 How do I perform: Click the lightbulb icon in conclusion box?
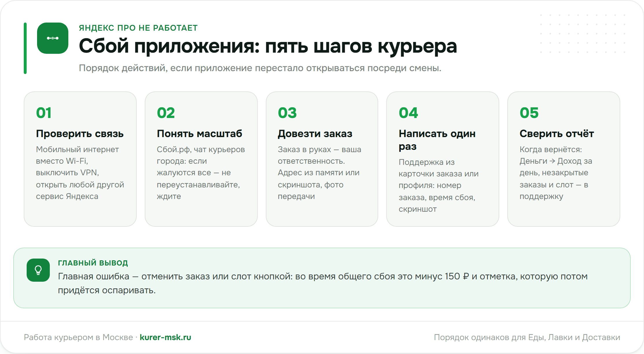pos(38,270)
